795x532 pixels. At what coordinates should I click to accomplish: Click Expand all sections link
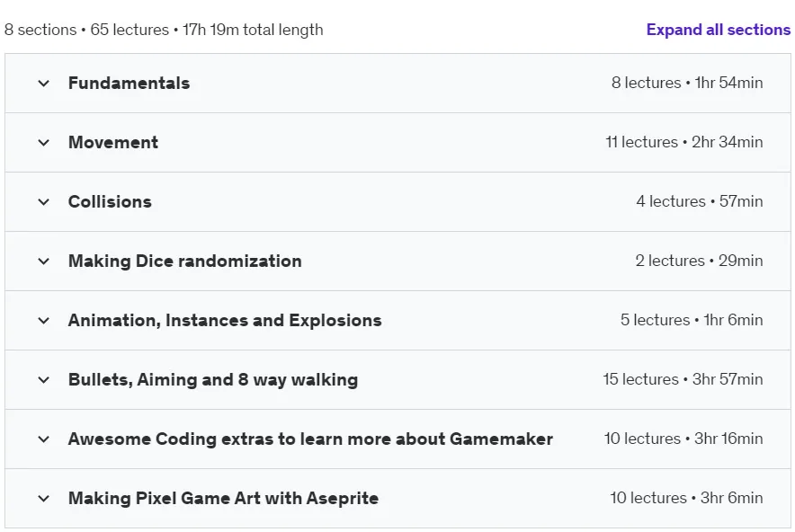(x=718, y=30)
